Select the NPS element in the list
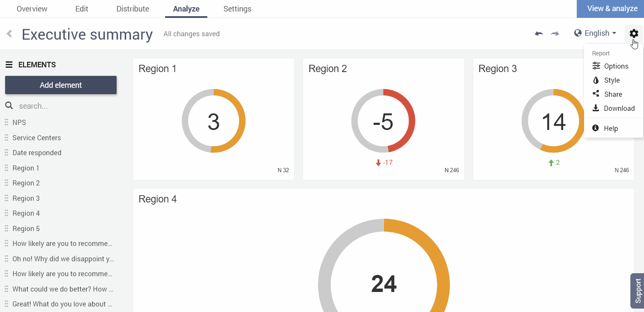644x312 pixels. (x=19, y=122)
